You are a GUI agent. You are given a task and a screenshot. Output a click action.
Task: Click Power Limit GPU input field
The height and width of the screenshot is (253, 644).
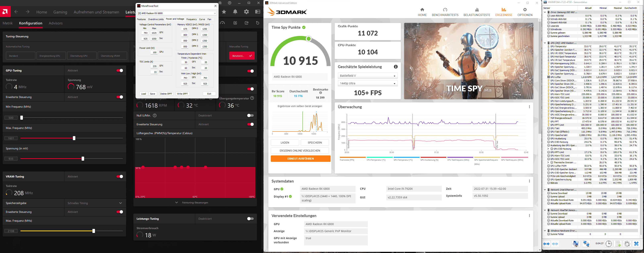pyautogui.click(x=154, y=52)
